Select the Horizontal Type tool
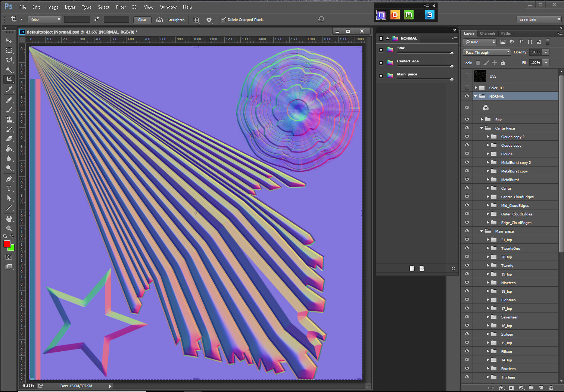This screenshot has height=392, width=564. [x=9, y=189]
